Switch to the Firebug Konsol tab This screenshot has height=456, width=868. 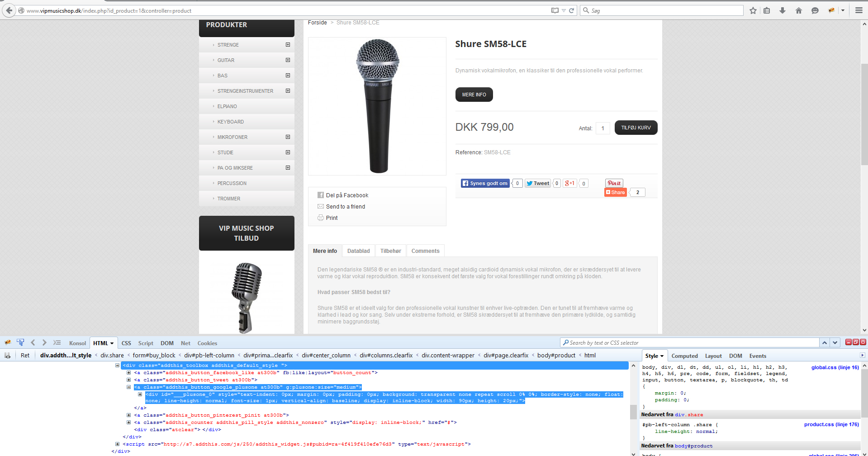click(77, 343)
